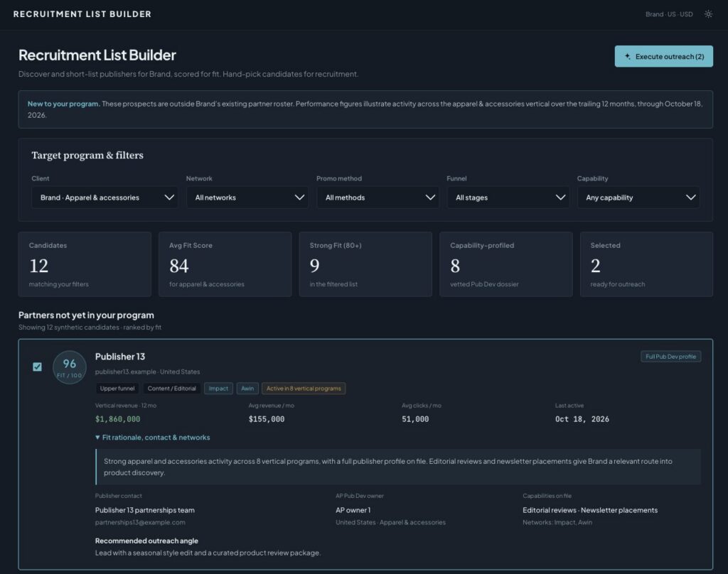Click the Execute outreach (2) button
The image size is (728, 574).
663,56
